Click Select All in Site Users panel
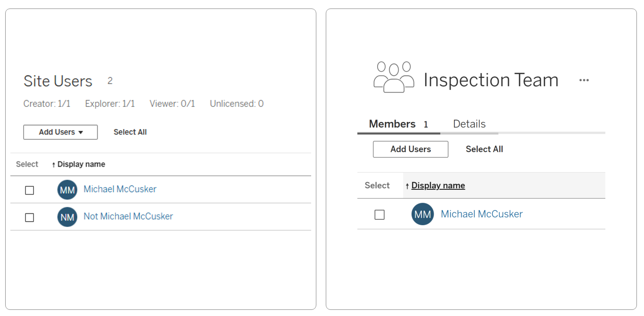The height and width of the screenshot is (316, 644). click(x=130, y=132)
